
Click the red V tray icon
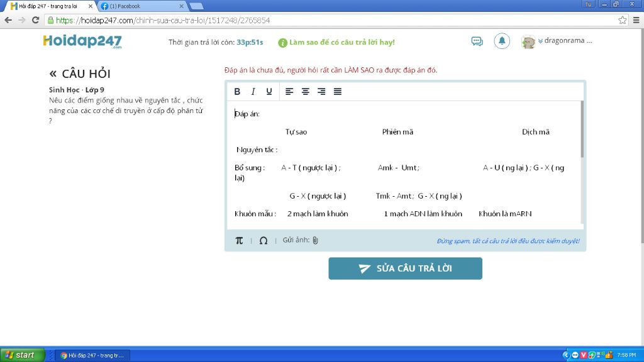(583, 355)
